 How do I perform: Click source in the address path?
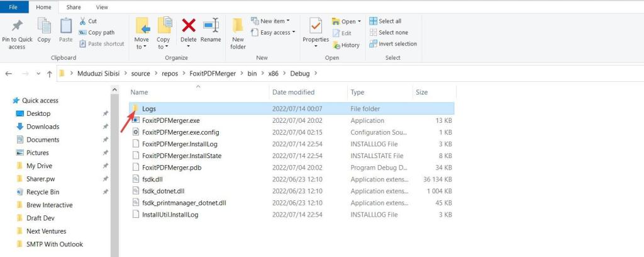point(140,74)
